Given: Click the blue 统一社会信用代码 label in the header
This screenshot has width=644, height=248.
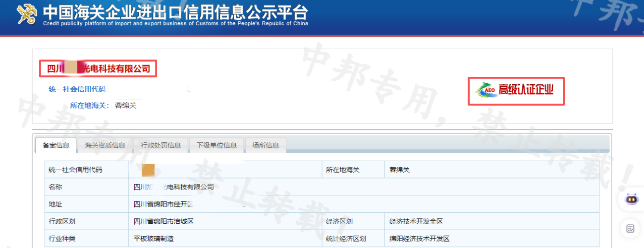Looking at the screenshot, I should pos(77,89).
